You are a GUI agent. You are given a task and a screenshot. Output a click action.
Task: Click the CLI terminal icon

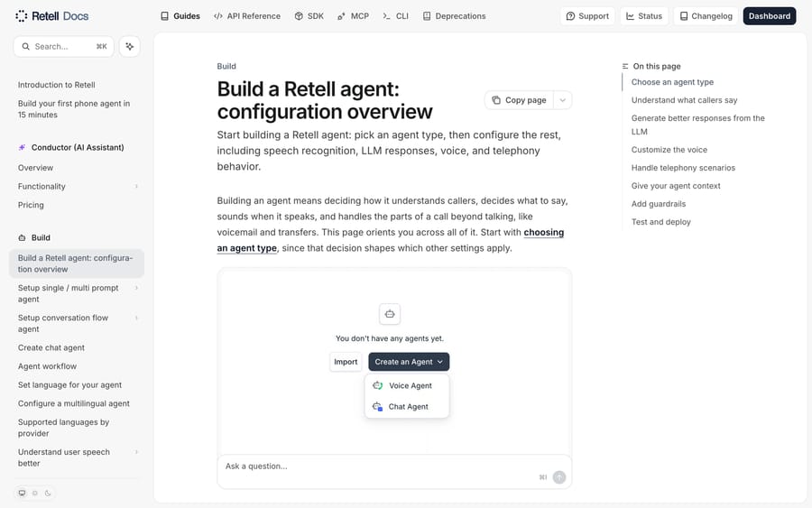point(386,16)
